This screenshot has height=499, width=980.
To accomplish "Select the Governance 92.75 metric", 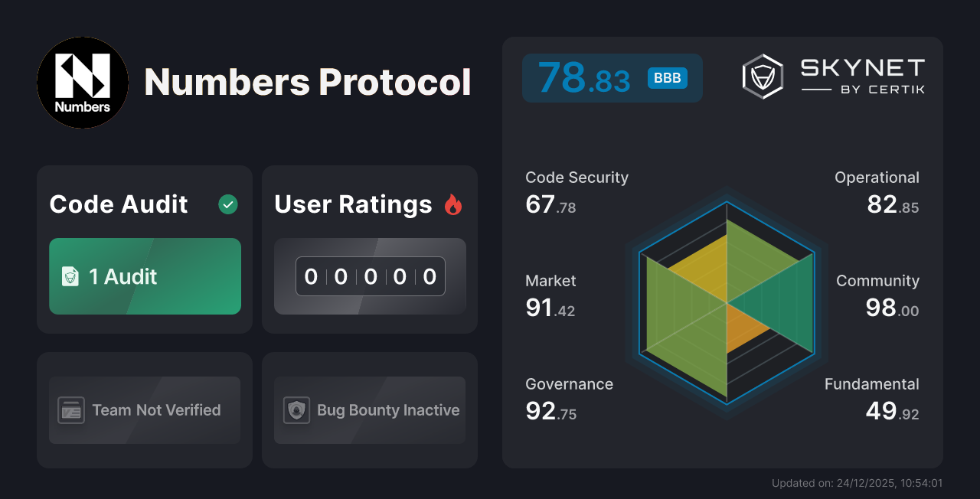I will [x=561, y=398].
